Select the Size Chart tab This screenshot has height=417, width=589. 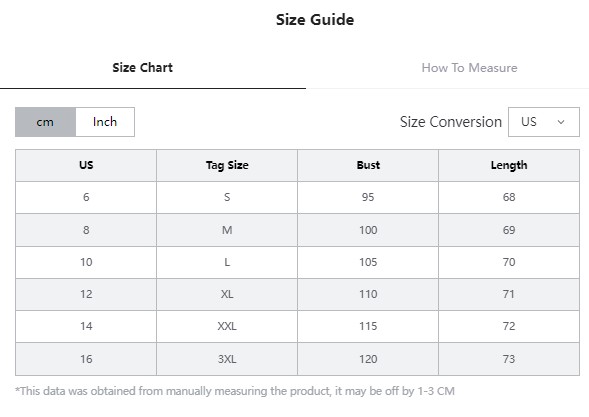coord(143,68)
